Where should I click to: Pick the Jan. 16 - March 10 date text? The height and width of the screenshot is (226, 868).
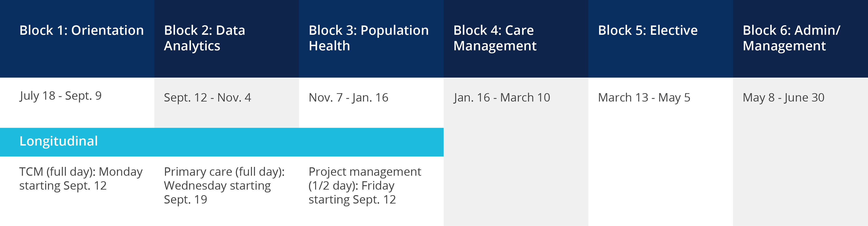point(501,98)
